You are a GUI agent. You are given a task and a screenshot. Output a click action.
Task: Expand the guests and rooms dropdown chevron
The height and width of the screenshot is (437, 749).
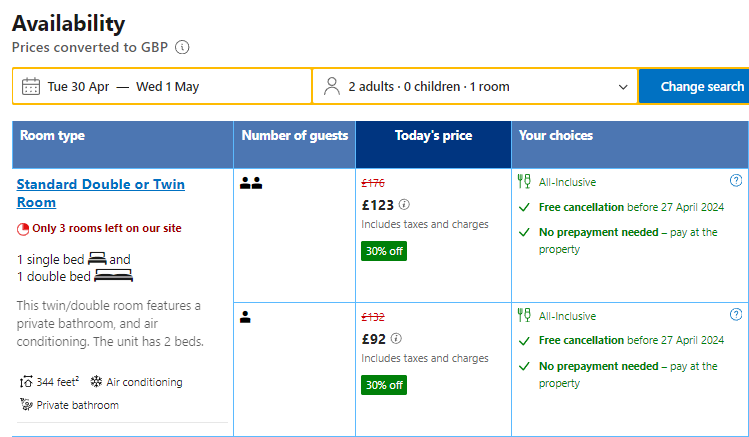click(623, 87)
